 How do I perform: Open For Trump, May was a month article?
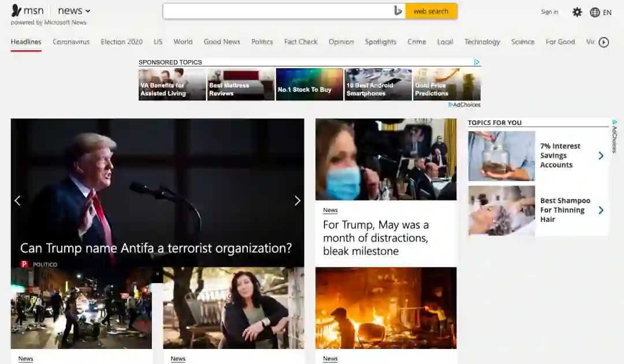376,238
